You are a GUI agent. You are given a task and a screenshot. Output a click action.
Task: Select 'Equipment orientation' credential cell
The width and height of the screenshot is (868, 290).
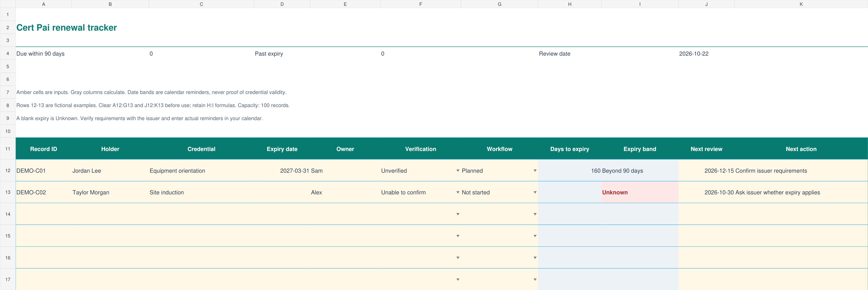pyautogui.click(x=201, y=170)
